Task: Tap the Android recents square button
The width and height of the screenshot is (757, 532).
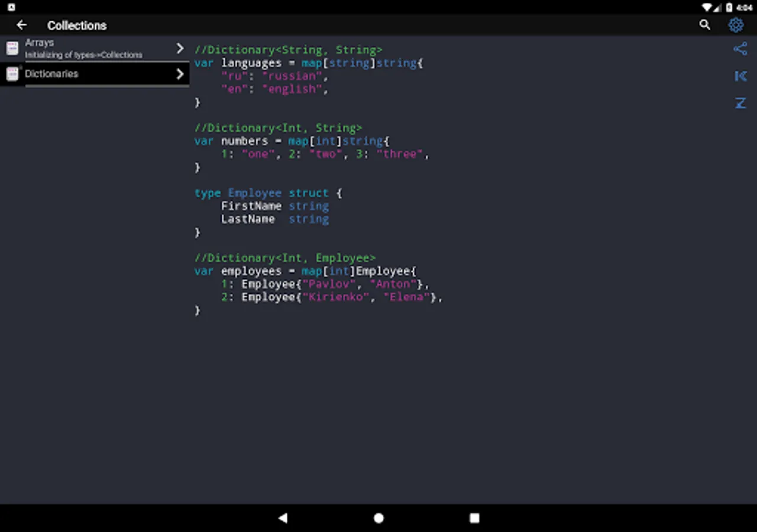Action: click(474, 518)
